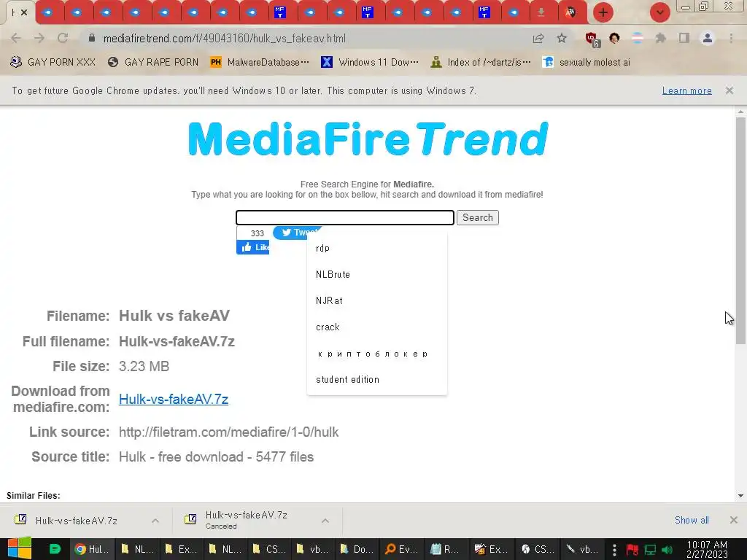
Task: Click the Facebook Like button
Action: pyautogui.click(x=253, y=247)
